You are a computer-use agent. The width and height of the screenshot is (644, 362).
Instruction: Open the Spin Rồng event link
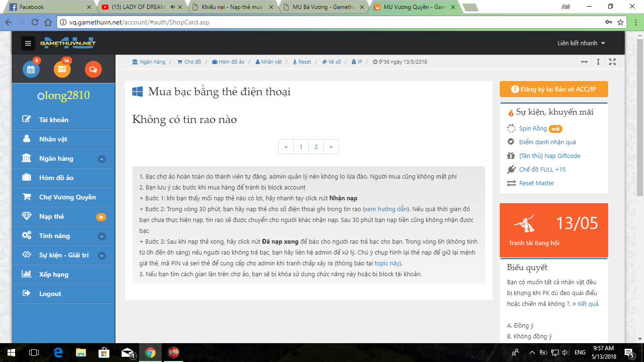[x=533, y=129]
